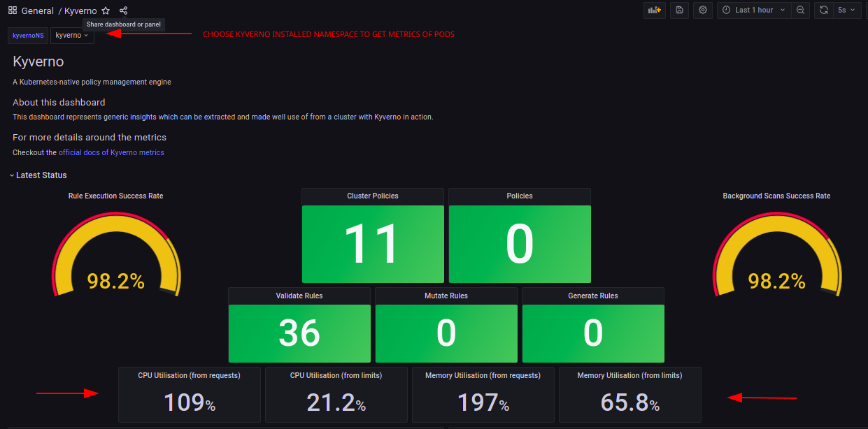Open Memory Utilisation (from limits) panel title
Image resolution: width=868 pixels, height=429 pixels.
point(629,375)
